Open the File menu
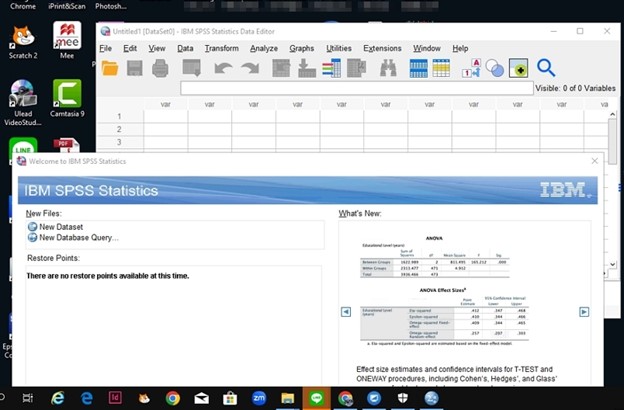 point(105,49)
